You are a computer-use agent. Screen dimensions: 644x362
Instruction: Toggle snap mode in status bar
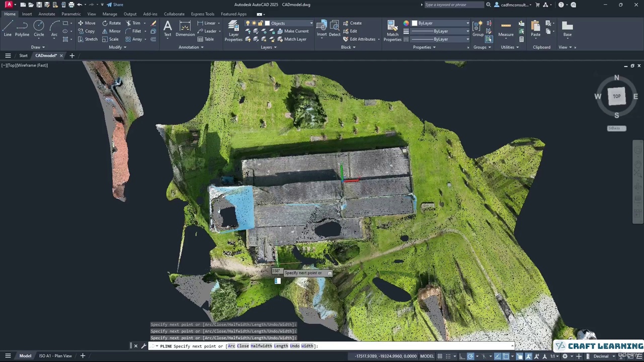coord(448,356)
